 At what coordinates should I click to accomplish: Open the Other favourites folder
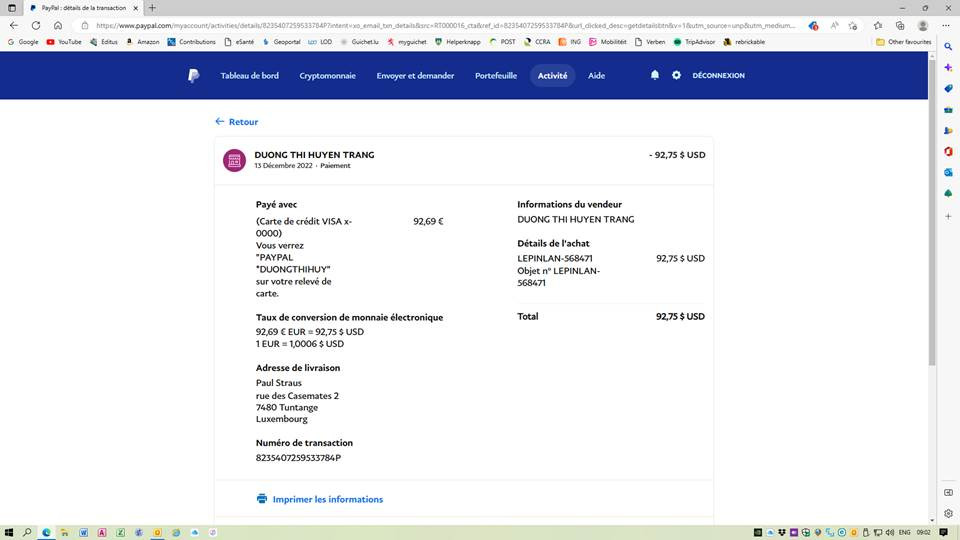pyautogui.click(x=904, y=42)
